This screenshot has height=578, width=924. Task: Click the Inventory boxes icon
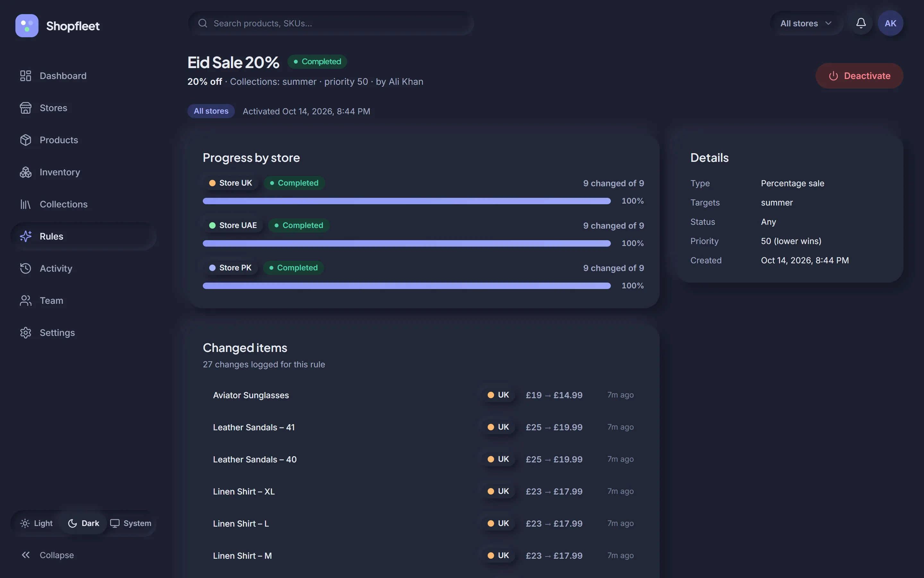pyautogui.click(x=26, y=172)
